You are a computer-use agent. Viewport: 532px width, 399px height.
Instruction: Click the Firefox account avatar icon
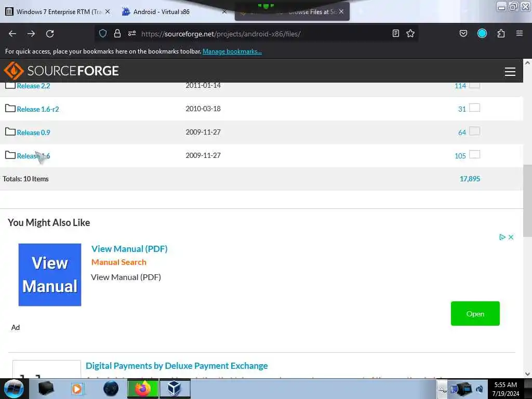pyautogui.click(x=482, y=33)
